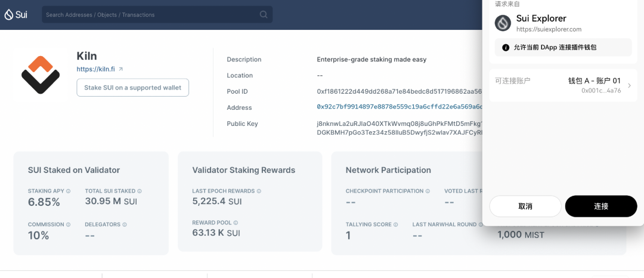Screen dimensions: 644x278
Task: Click the info icon beside REWARD POOL
Action: point(236,223)
